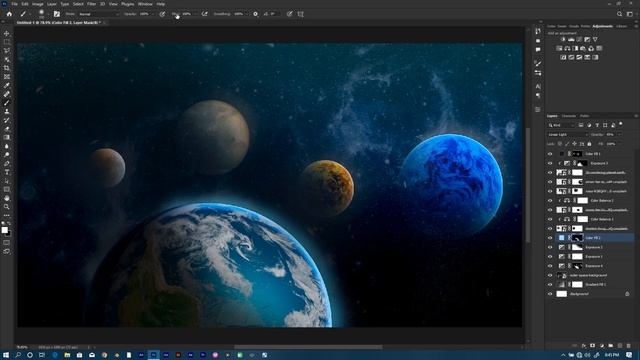
Task: Select the Crop tool
Action: click(7, 68)
